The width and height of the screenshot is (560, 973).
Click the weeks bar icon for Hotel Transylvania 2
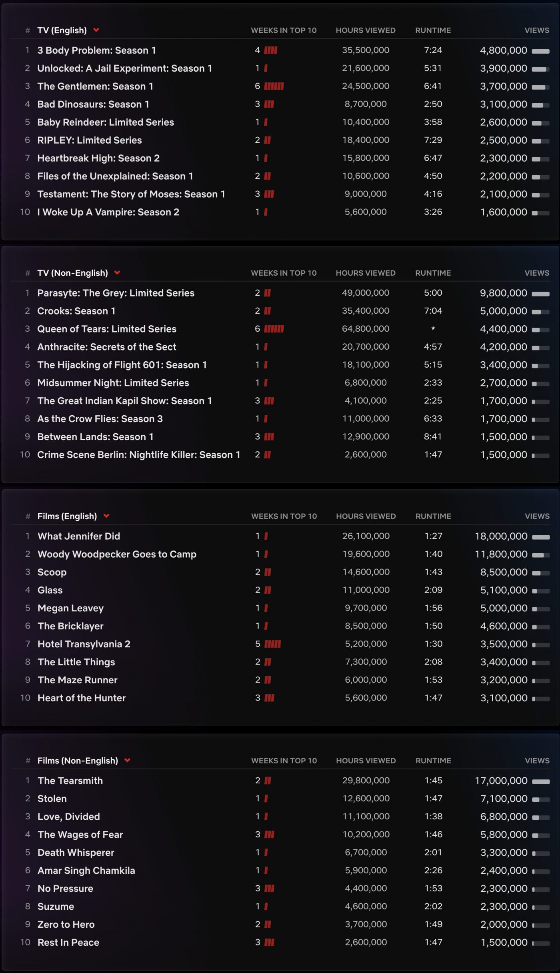click(x=273, y=644)
